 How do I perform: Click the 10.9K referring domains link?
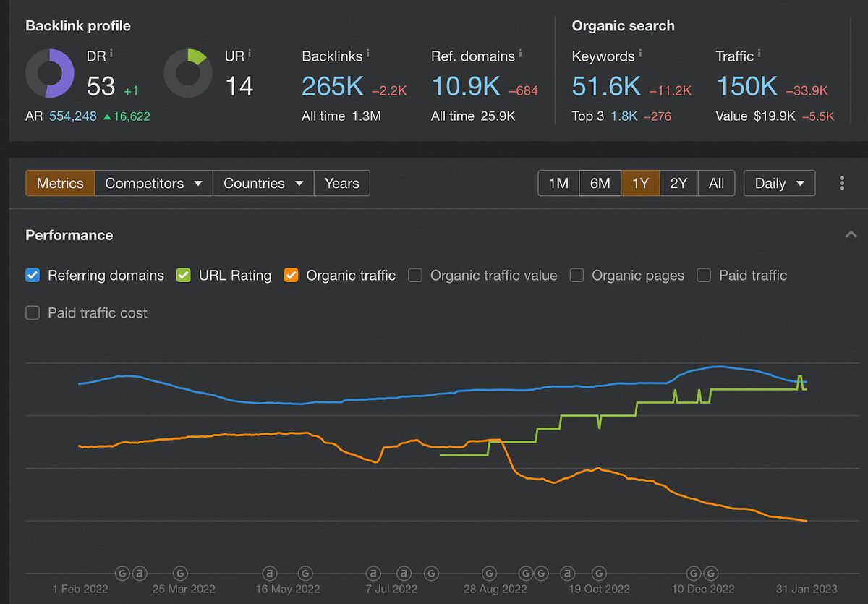click(466, 86)
